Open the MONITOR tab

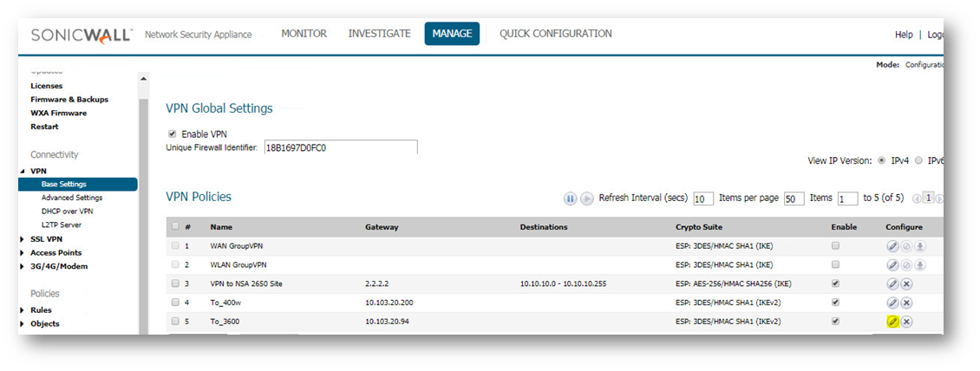point(304,34)
